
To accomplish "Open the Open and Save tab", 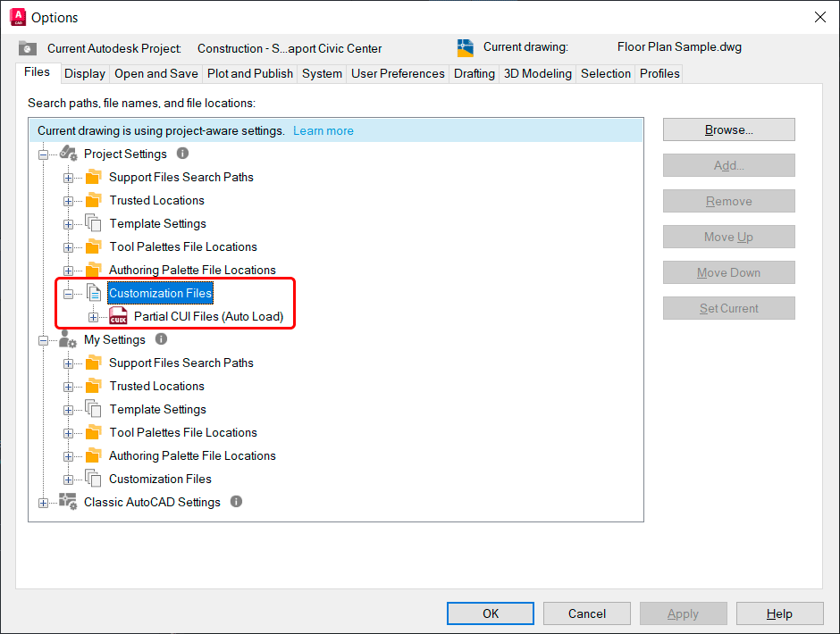I will 156,73.
